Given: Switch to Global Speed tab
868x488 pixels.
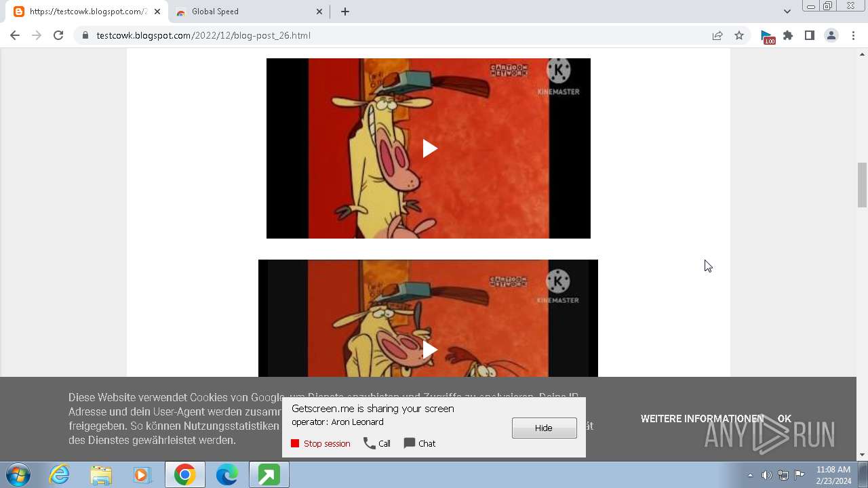Looking at the screenshot, I should pos(248,12).
